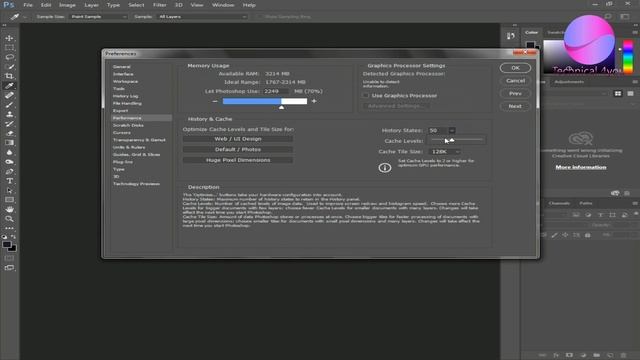Switch to the Adjustments tab
The width and height of the screenshot is (640, 360).
(x=569, y=82)
